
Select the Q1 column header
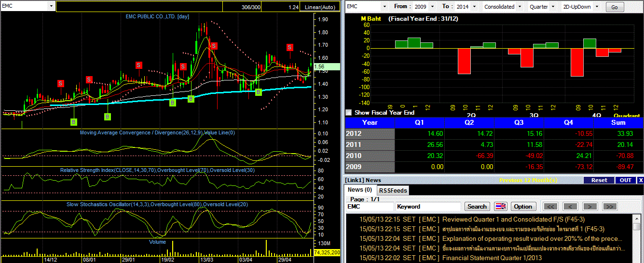(x=419, y=122)
